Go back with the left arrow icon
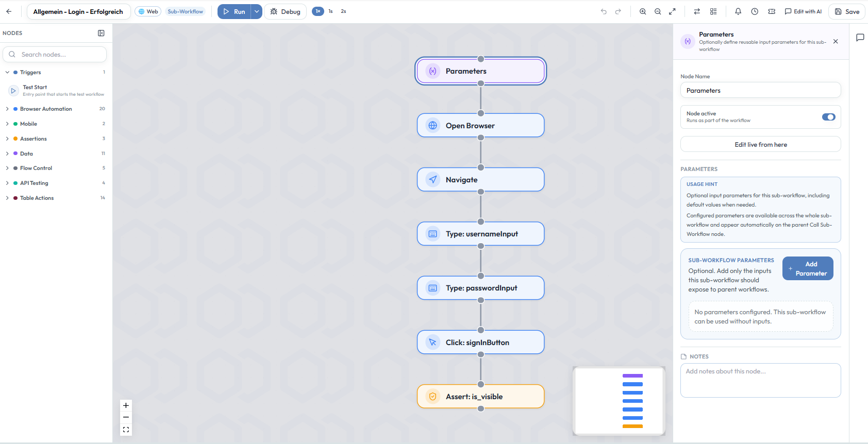868x444 pixels. [x=9, y=11]
